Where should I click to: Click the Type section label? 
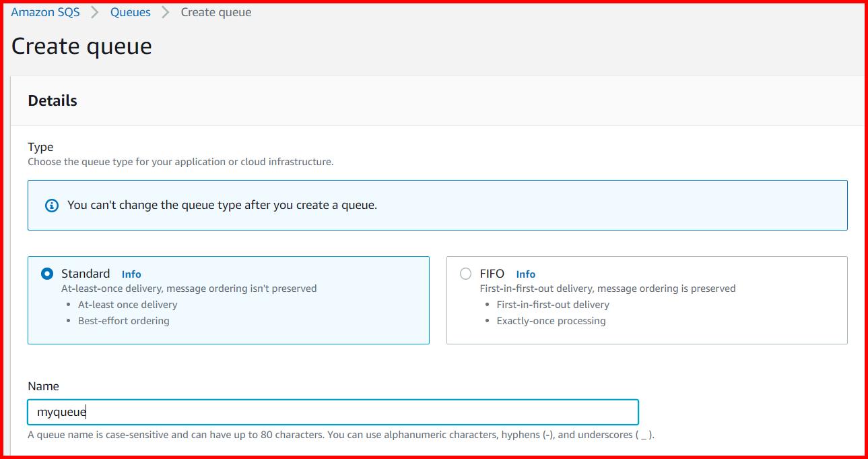[40, 147]
